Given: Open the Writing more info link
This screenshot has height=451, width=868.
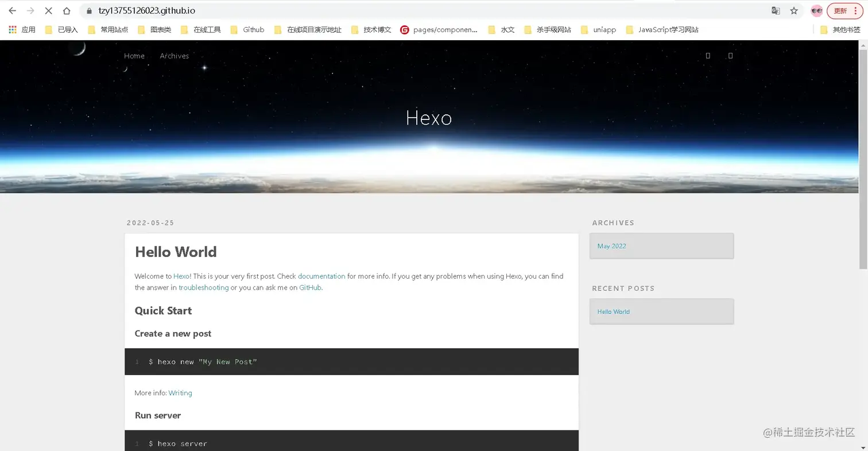Looking at the screenshot, I should [180, 393].
